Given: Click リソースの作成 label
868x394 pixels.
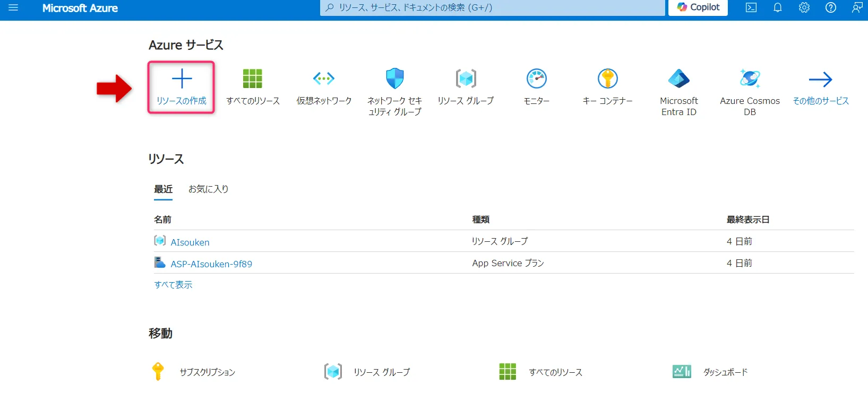Looking at the screenshot, I should click(x=182, y=101).
